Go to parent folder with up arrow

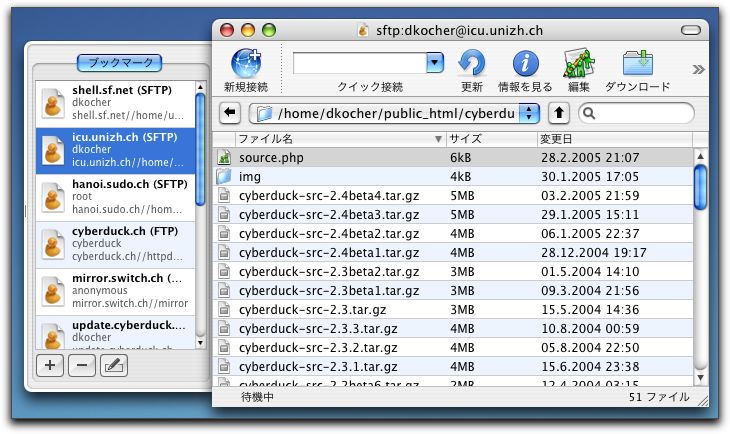pyautogui.click(x=559, y=113)
